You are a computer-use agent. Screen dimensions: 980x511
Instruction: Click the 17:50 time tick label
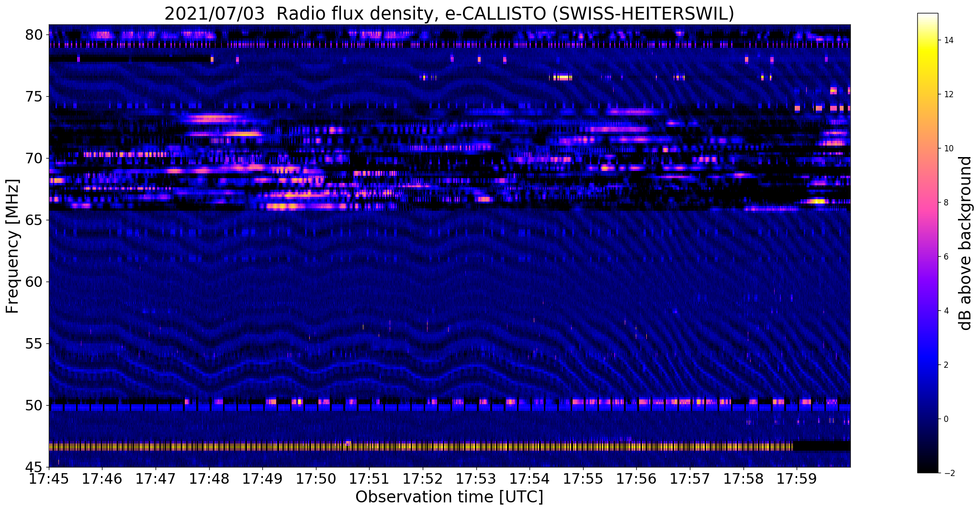315,478
